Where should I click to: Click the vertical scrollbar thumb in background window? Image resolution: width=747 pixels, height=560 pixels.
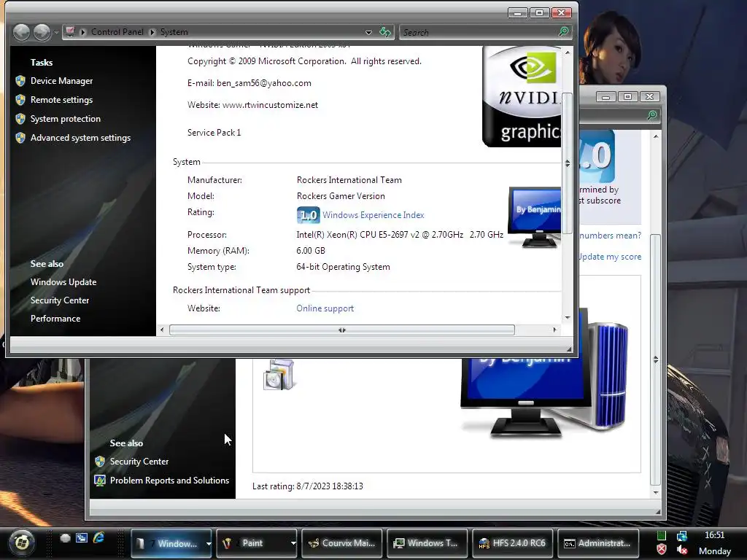656,359
